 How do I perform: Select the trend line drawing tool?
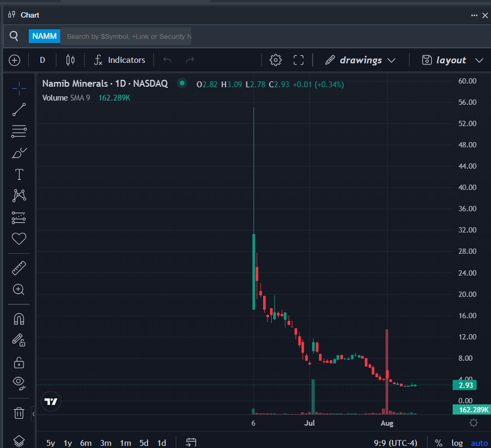pos(19,110)
